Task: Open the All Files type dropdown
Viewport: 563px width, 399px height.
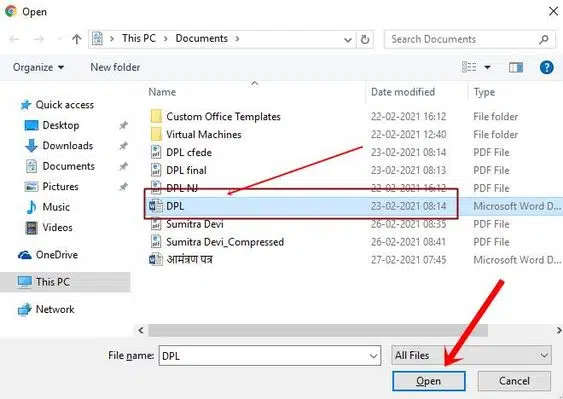Action: pyautogui.click(x=471, y=355)
